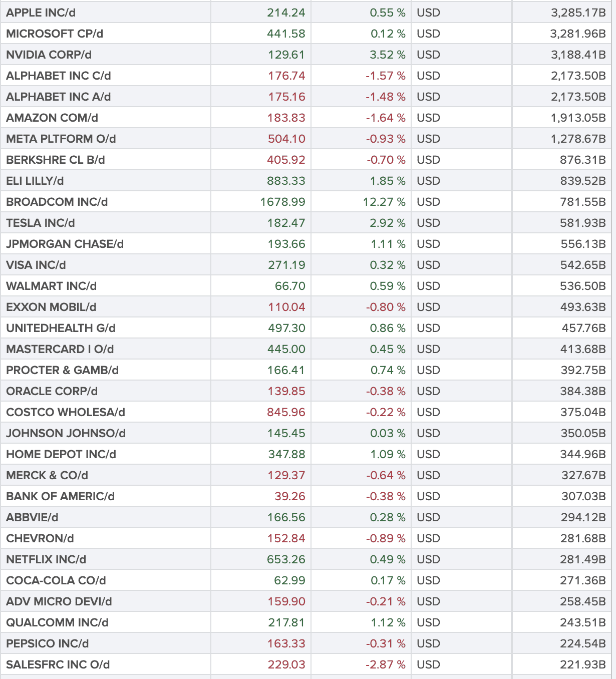Select HOME DEPOT INC/d name
This screenshot has height=679, width=616.
pyautogui.click(x=61, y=454)
